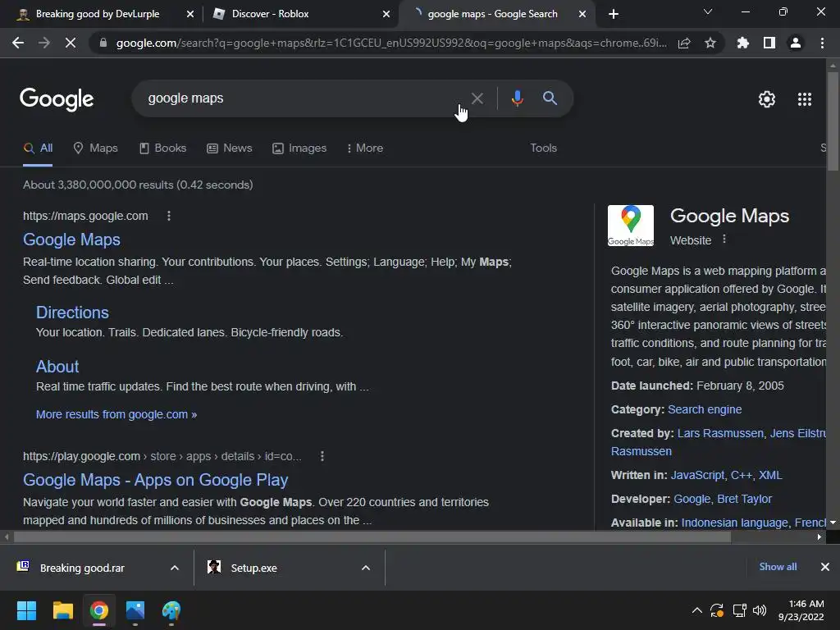Open Google Maps knowledge panel logo
Image resolution: width=840 pixels, height=630 pixels.
631,226
